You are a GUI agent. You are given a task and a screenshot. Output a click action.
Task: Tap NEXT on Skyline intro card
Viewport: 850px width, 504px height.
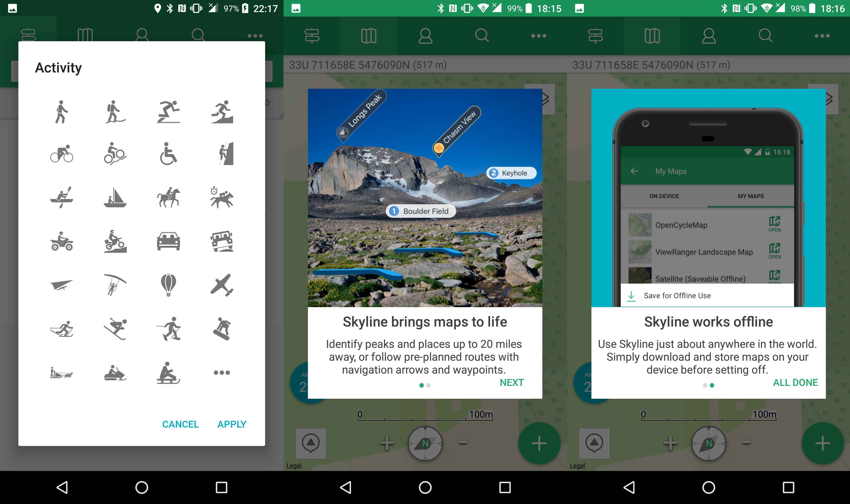(511, 382)
